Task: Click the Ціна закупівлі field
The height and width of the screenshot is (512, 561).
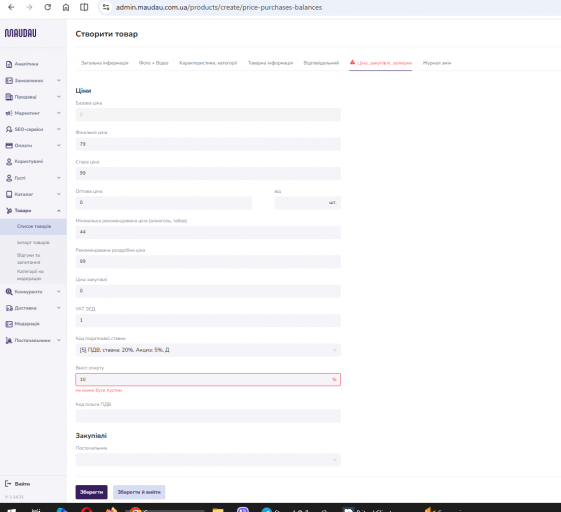Action: [x=208, y=291]
